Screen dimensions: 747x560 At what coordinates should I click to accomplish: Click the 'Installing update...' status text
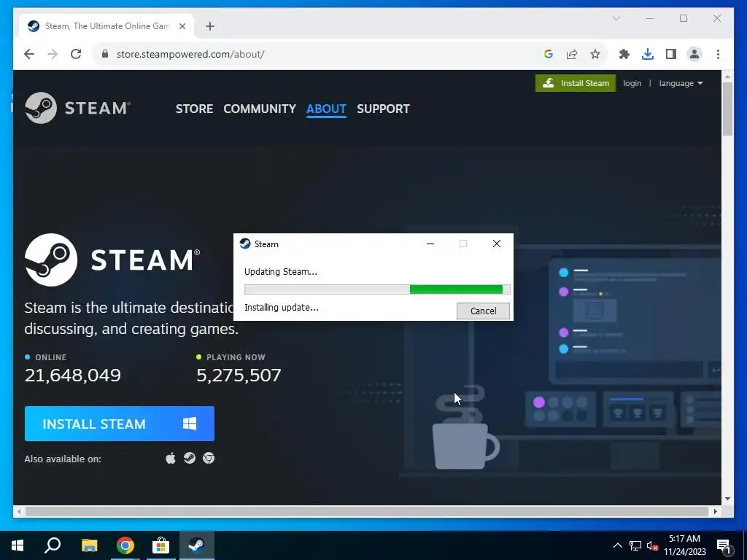click(x=282, y=308)
